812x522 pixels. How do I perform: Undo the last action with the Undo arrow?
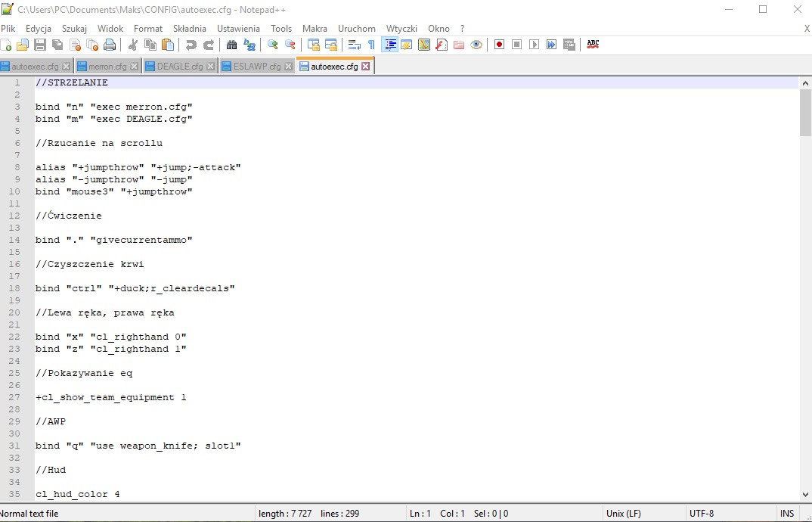tap(191, 45)
